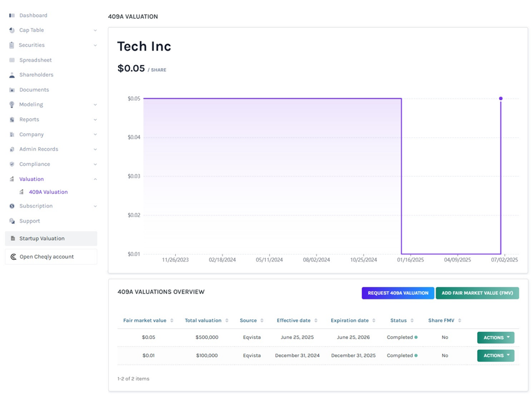Open Actions dropdown for $0.01 valuation

(x=495, y=356)
